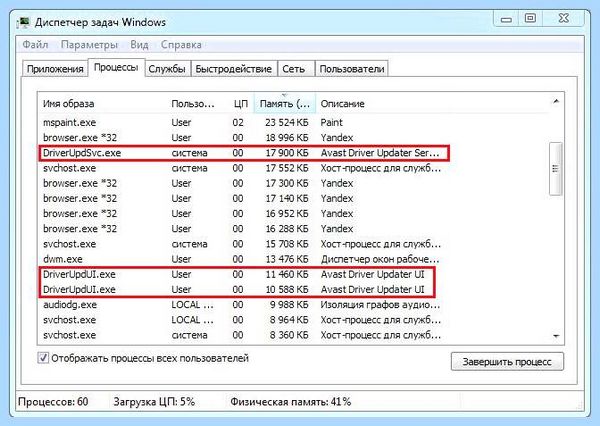Click 'Физическая память: 41%' status entry
Viewport: 600px width, 426px height.
290,402
